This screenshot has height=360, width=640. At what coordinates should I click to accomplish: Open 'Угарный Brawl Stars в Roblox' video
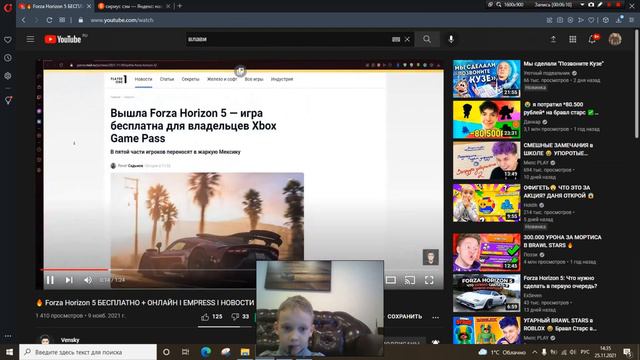(487, 330)
